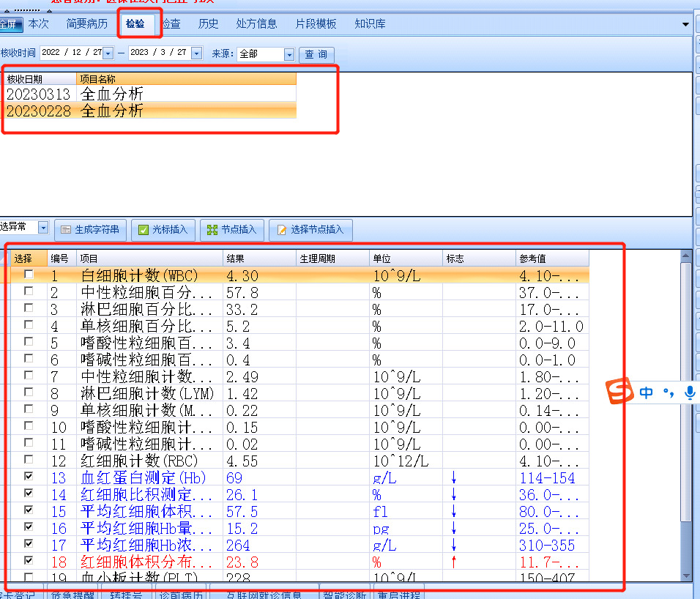Click the 结果 column header
Screen dimensions: 700x599
(259, 258)
